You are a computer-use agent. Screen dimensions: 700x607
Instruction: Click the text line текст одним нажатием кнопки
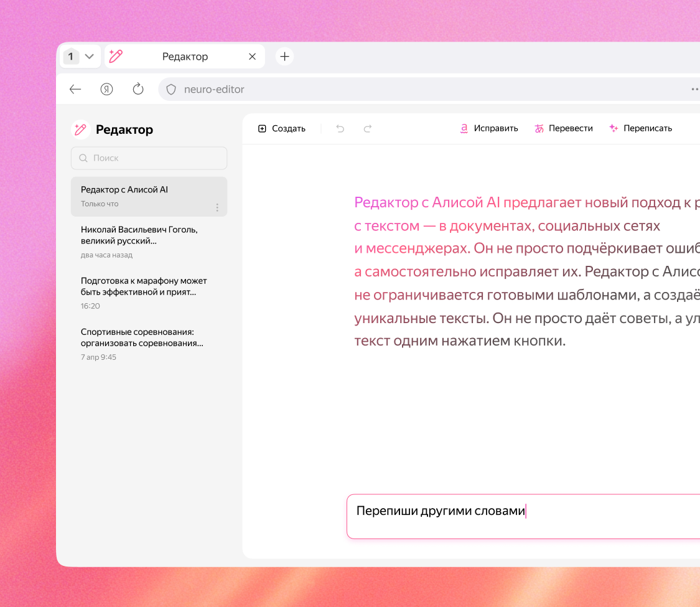(460, 341)
